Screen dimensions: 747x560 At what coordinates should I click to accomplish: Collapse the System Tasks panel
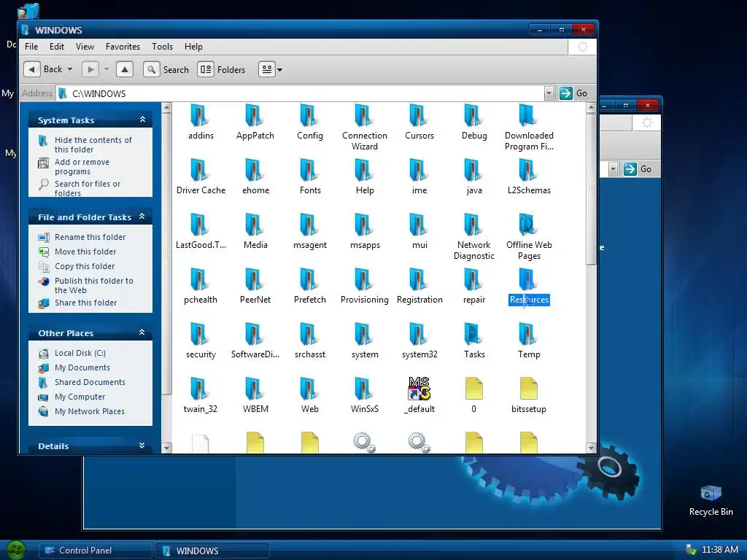click(142, 120)
